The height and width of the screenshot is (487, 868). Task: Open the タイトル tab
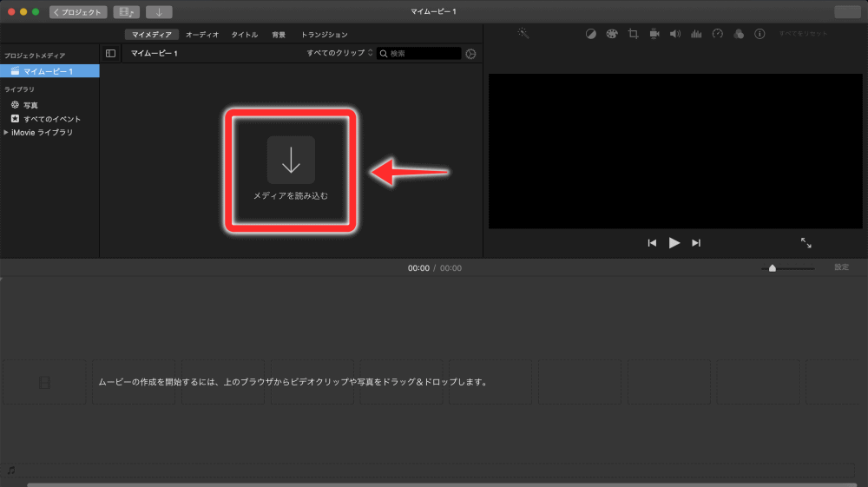(x=244, y=35)
